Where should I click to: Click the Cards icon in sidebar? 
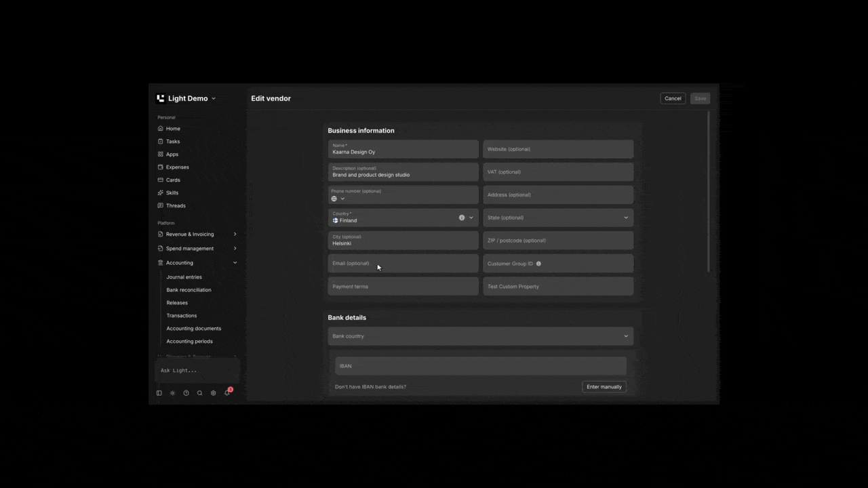(x=161, y=180)
